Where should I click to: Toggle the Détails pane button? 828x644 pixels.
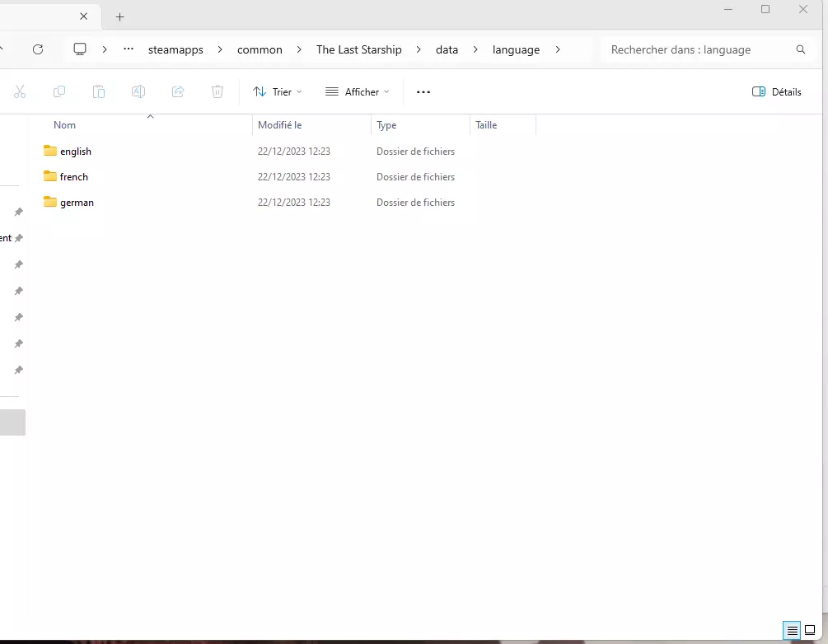(x=776, y=92)
